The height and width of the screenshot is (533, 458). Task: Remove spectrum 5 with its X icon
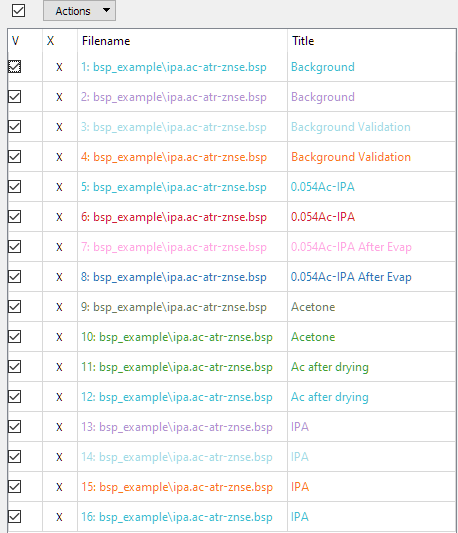coord(59,187)
